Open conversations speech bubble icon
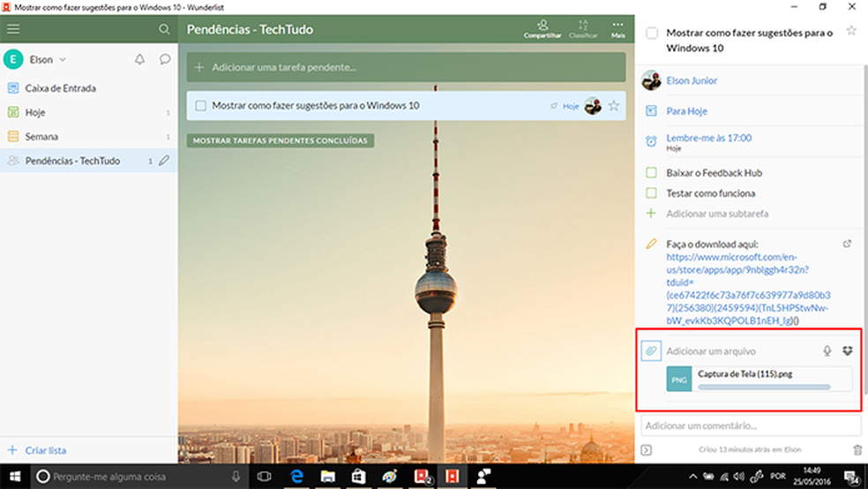The image size is (868, 489). pyautogui.click(x=165, y=59)
